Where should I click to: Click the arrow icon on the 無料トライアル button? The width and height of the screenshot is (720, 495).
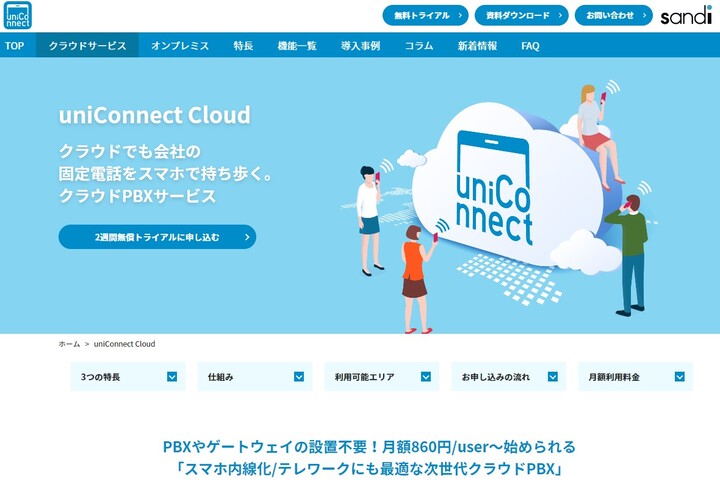(x=460, y=16)
